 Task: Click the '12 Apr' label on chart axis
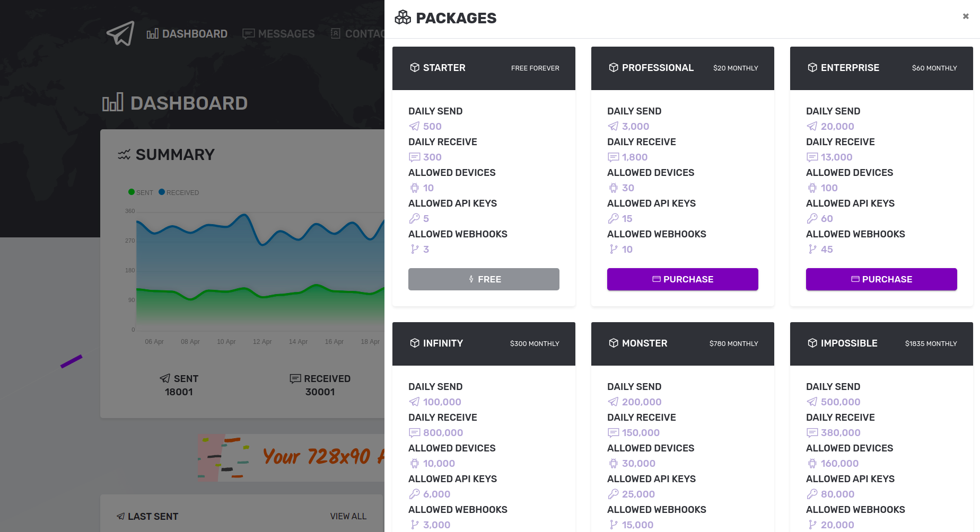(x=262, y=342)
